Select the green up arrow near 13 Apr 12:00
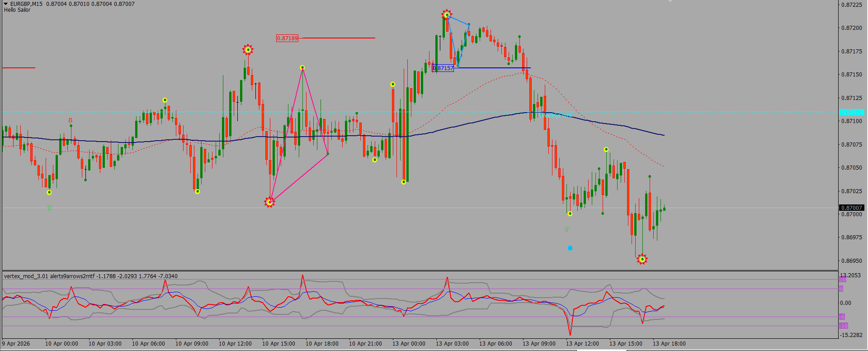The height and width of the screenshot is (351, 868). (x=566, y=229)
